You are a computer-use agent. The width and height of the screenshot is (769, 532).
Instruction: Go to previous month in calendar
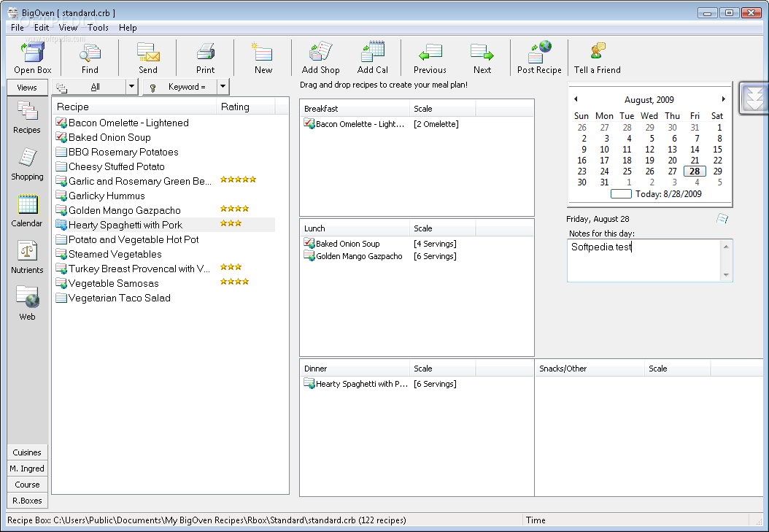(576, 99)
